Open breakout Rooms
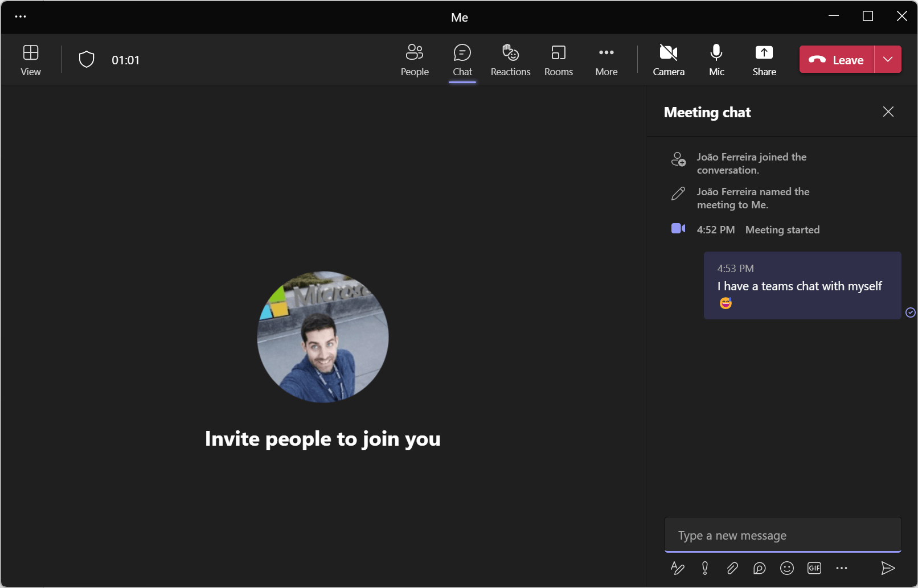The height and width of the screenshot is (588, 918). pyautogui.click(x=559, y=60)
